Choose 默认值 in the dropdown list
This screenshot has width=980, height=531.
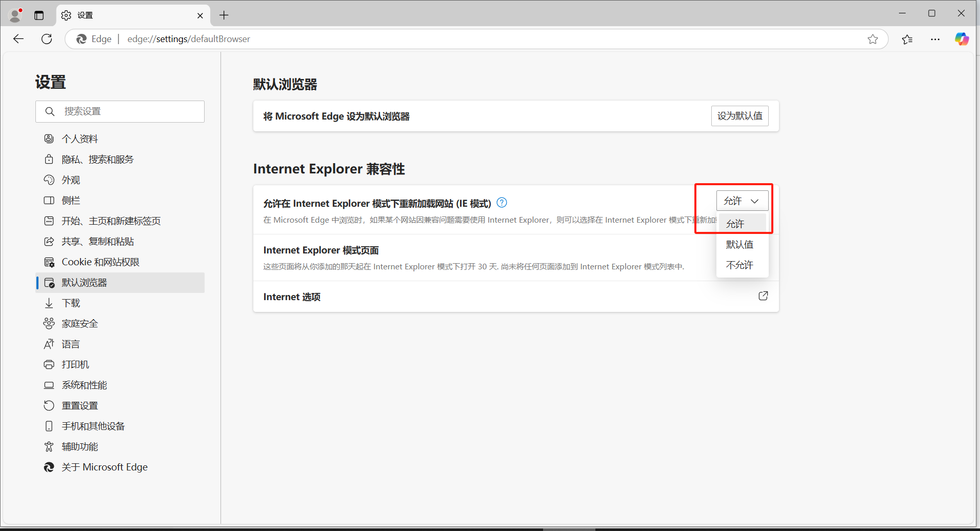click(x=742, y=245)
